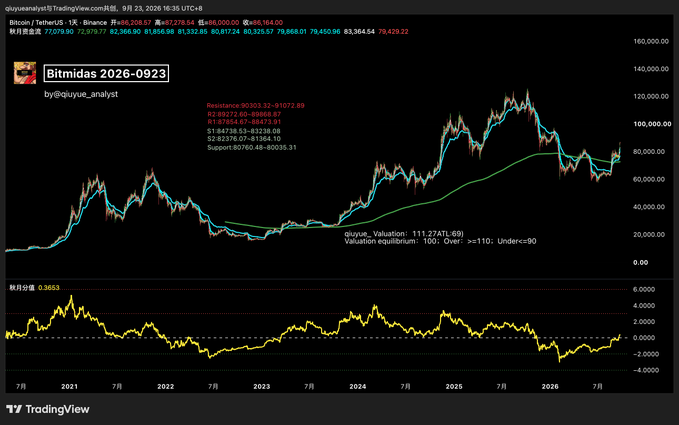Click the 140,000.00 price axis label
This screenshot has height=425, width=679.
pos(651,69)
